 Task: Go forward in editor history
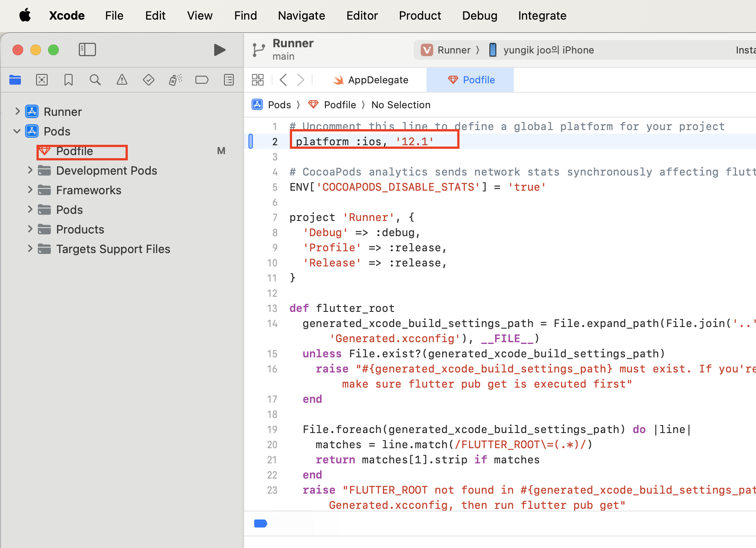301,80
